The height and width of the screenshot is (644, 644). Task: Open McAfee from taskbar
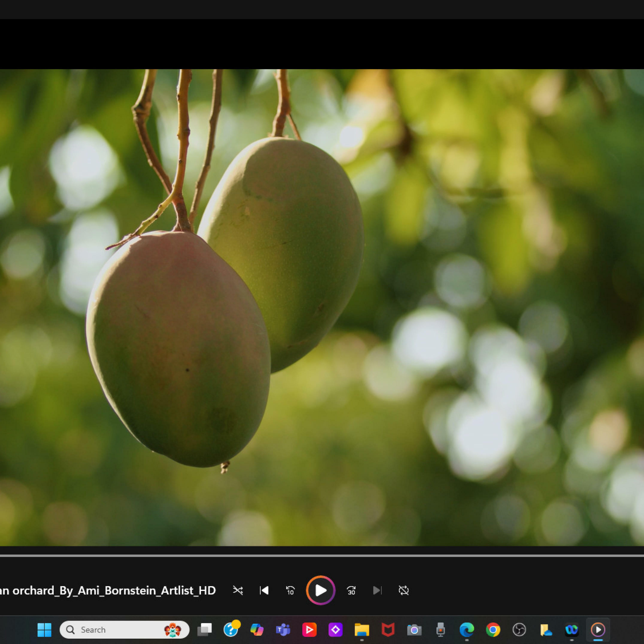pos(388,630)
